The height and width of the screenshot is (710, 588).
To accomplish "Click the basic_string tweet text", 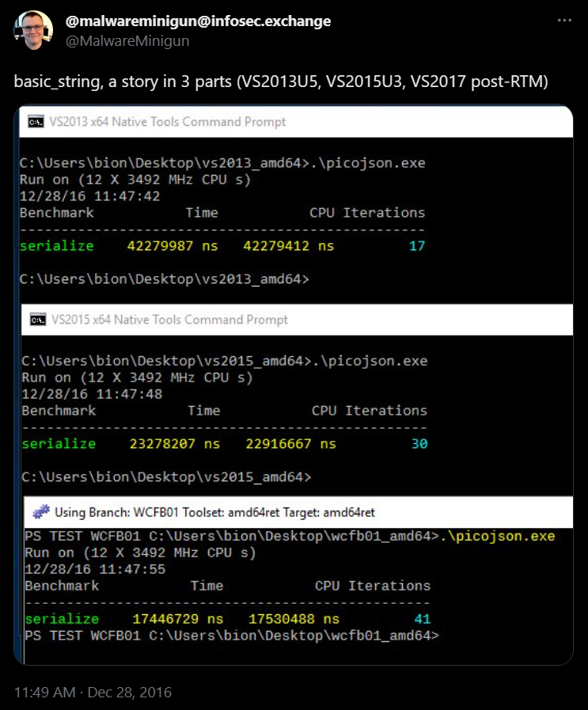I will pyautogui.click(x=280, y=82).
